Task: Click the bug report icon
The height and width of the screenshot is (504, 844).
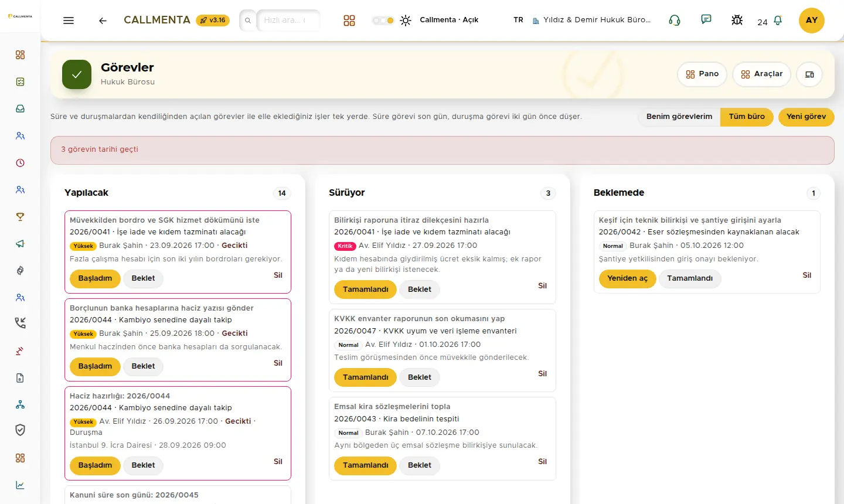Action: [x=737, y=21]
